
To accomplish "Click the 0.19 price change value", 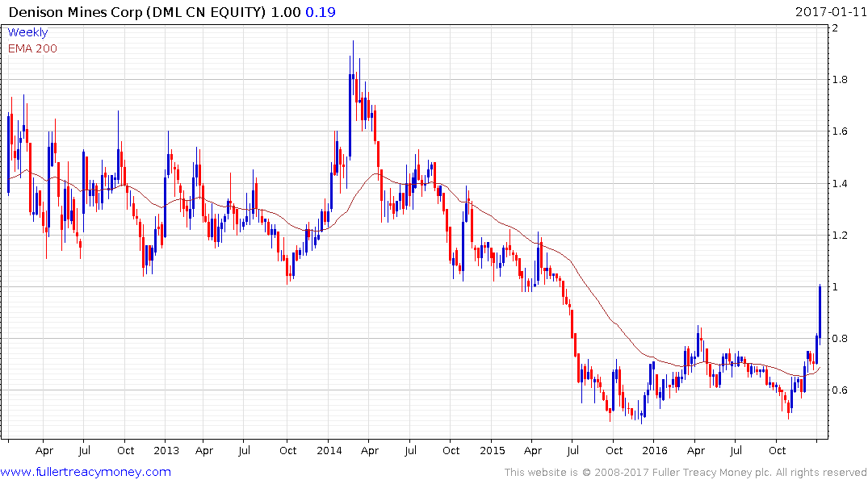I will tap(321, 12).
